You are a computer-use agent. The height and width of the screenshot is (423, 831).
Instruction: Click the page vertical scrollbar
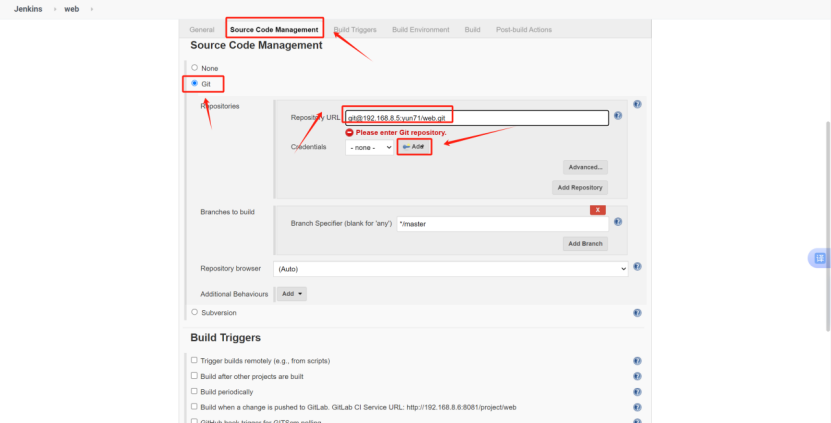point(828,227)
